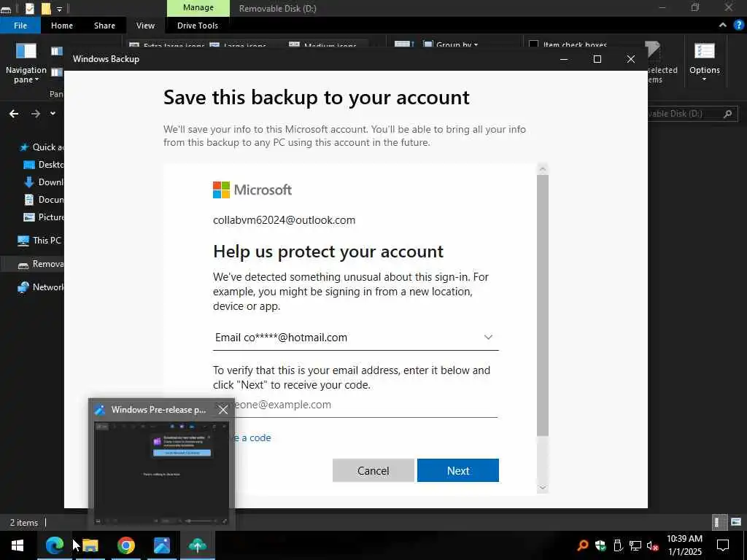The image size is (747, 560).
Task: Launch Google Chrome from taskbar
Action: 125,545
